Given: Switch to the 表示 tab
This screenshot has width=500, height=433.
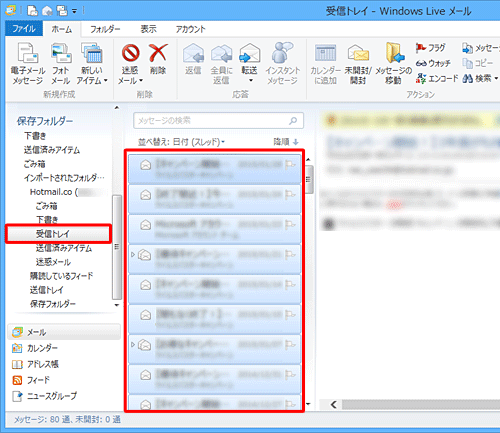Looking at the screenshot, I should tap(148, 29).
